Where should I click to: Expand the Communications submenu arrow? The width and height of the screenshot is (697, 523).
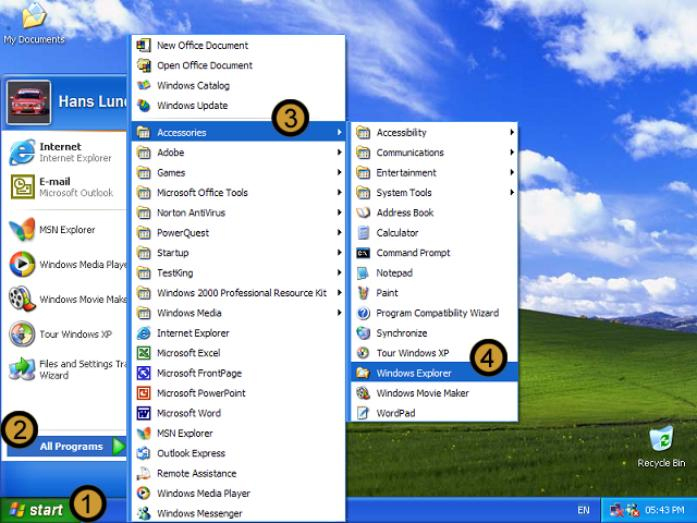pos(512,152)
